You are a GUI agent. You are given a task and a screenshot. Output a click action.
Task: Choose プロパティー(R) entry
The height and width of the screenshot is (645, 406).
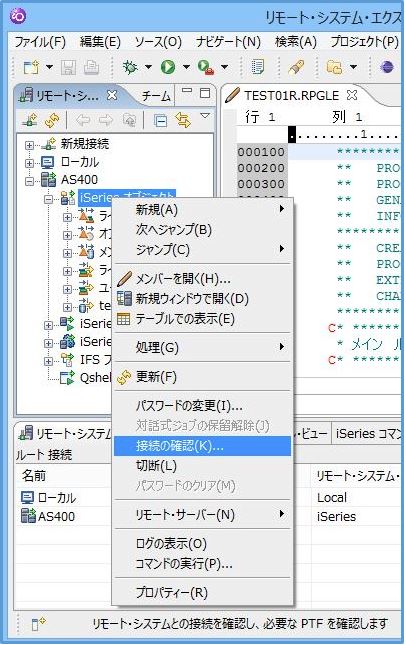(x=202, y=593)
